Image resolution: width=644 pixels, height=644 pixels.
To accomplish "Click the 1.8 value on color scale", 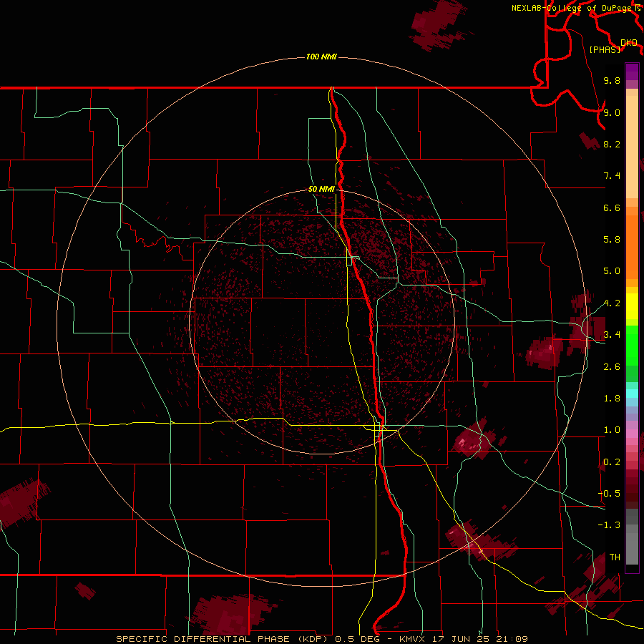I will [x=612, y=399].
